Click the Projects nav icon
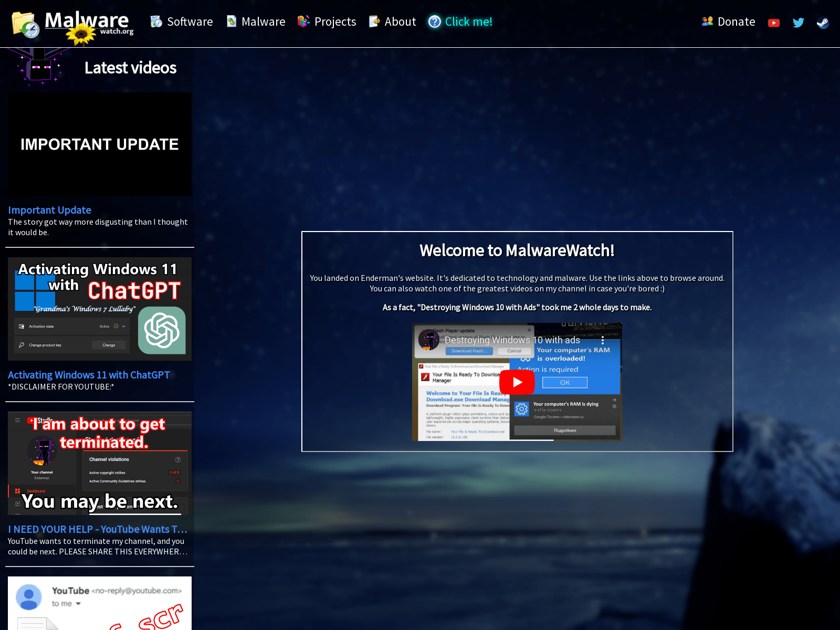This screenshot has height=630, width=840. click(303, 22)
